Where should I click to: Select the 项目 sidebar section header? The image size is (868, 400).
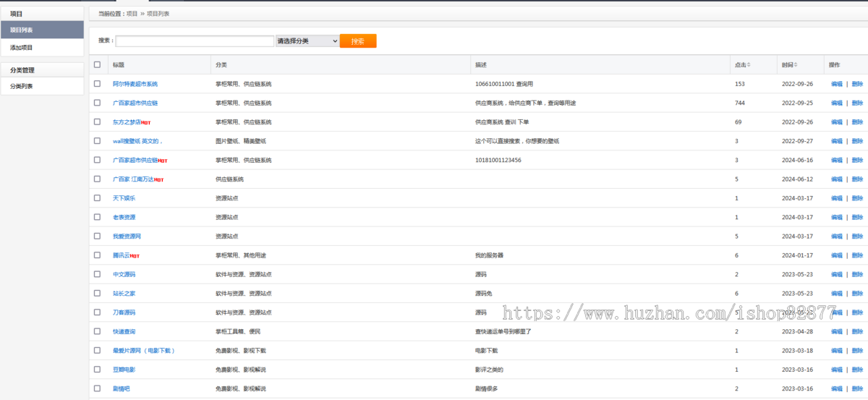(42, 14)
